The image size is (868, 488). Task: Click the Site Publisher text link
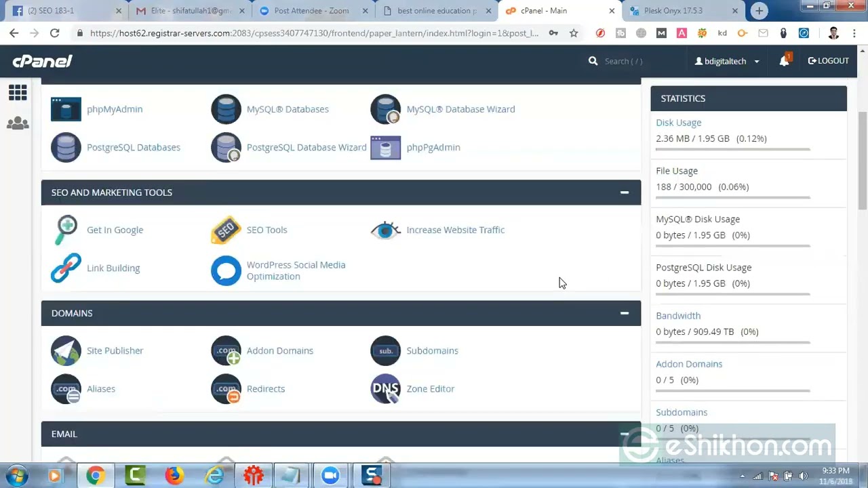tap(115, 350)
